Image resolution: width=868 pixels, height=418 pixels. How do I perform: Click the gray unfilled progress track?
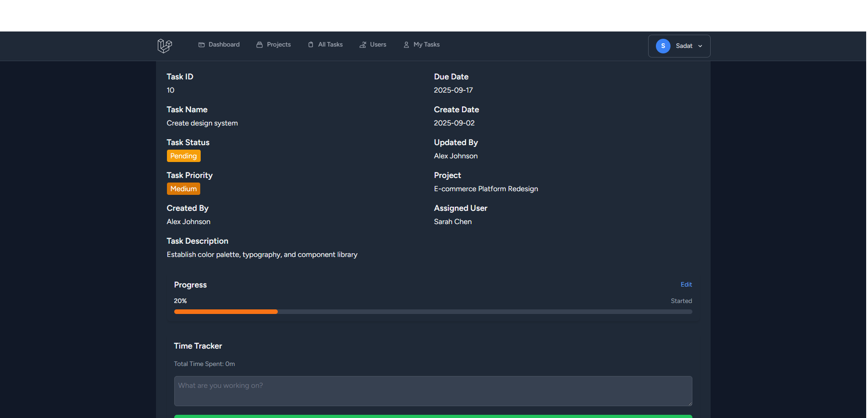pos(485,312)
